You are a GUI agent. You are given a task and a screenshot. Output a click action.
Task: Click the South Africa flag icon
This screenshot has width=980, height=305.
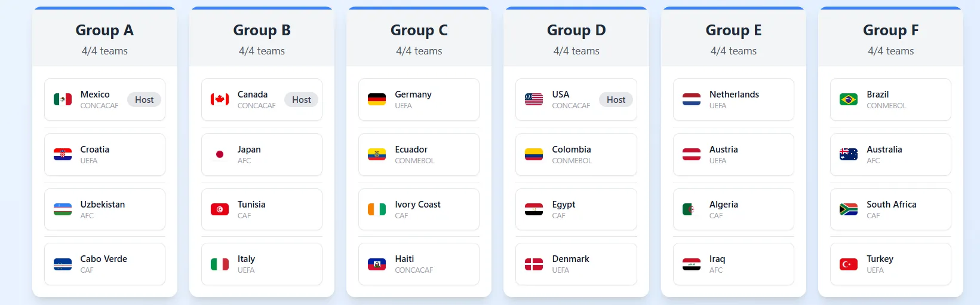click(x=849, y=209)
